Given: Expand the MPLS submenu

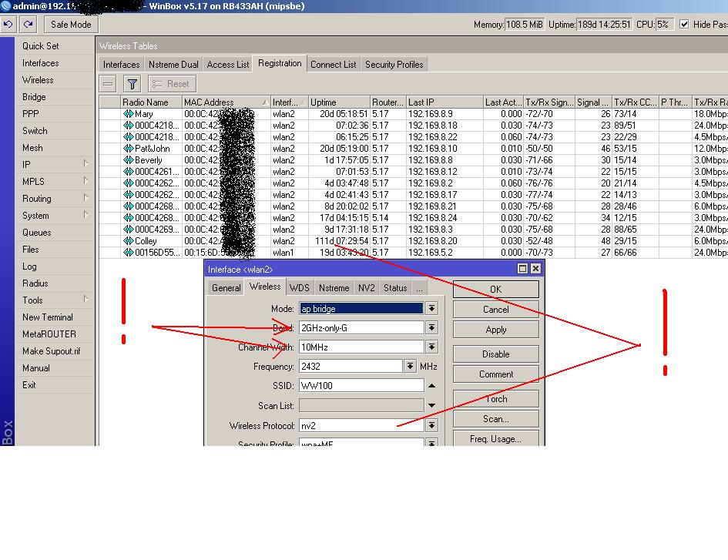Looking at the screenshot, I should (x=86, y=181).
